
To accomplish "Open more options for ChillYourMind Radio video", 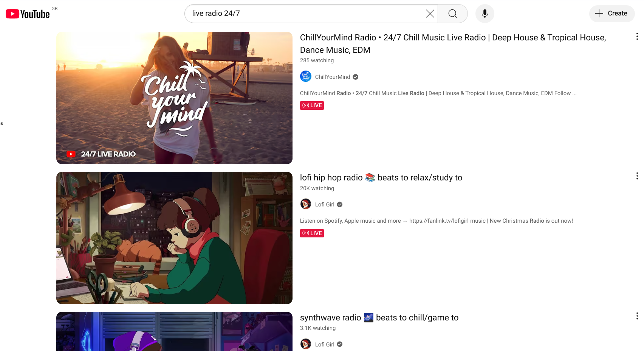I will [x=637, y=36].
